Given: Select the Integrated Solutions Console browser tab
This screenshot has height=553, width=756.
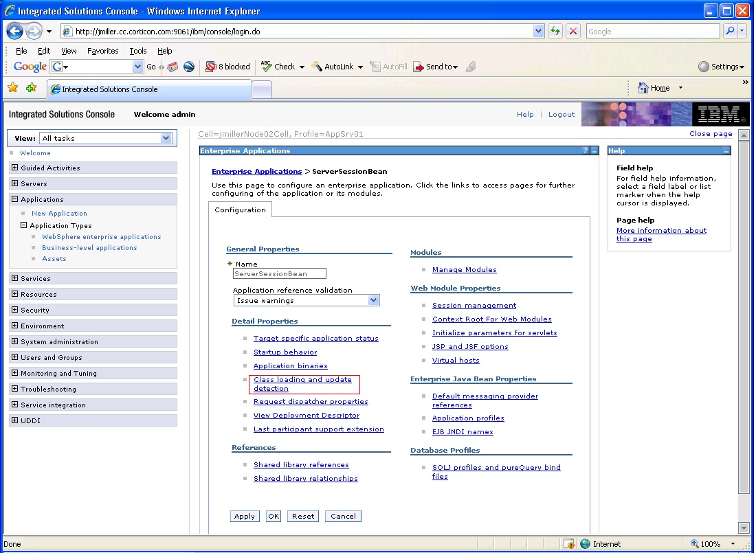Looking at the screenshot, I should [x=149, y=89].
